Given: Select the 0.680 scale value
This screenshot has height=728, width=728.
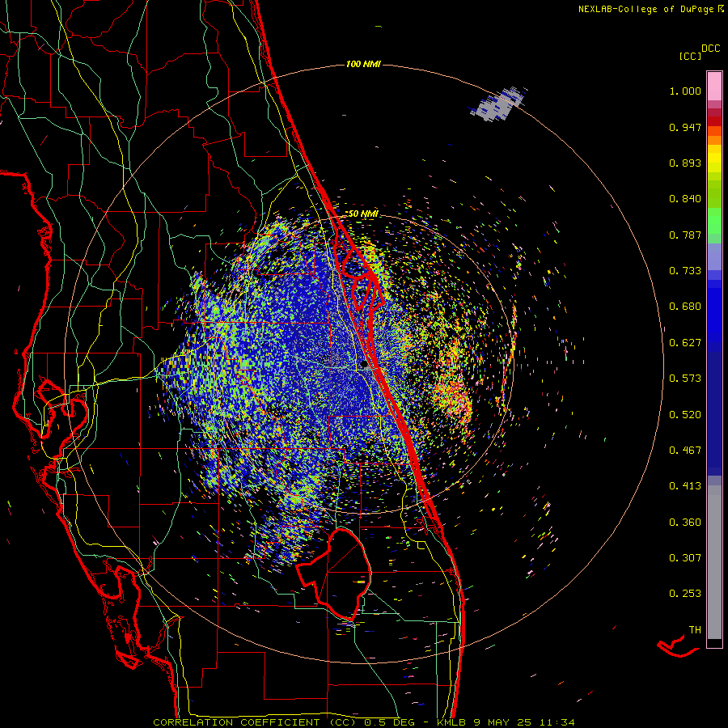Looking at the screenshot, I should pyautogui.click(x=685, y=307).
